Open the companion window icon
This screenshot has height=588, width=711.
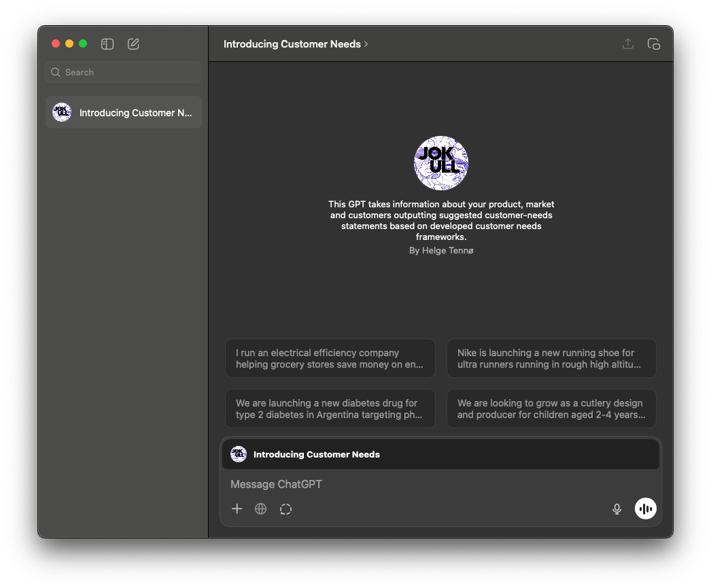point(653,44)
